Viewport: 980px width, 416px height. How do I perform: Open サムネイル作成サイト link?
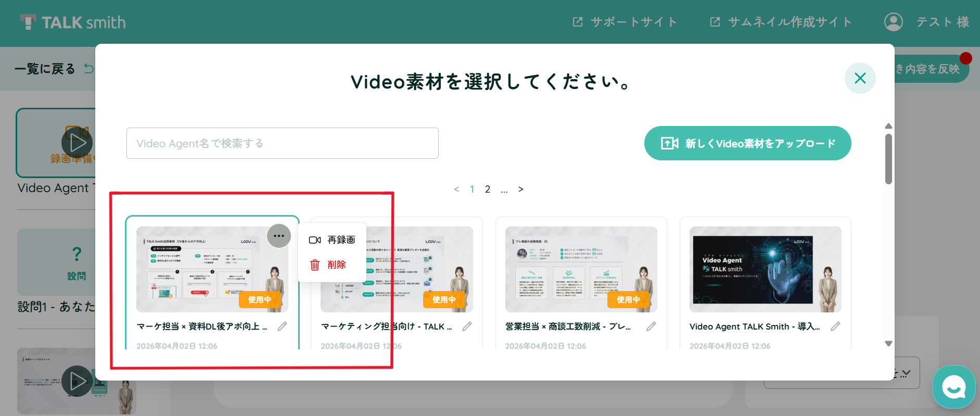pyautogui.click(x=781, y=22)
